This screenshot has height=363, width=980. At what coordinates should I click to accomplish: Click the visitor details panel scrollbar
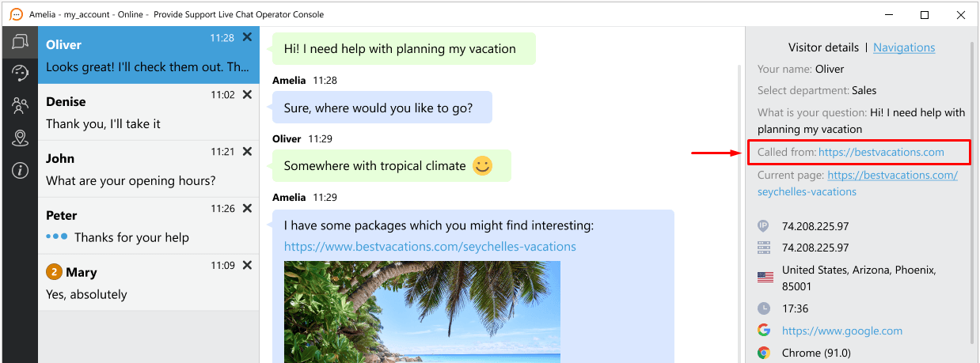click(x=973, y=190)
